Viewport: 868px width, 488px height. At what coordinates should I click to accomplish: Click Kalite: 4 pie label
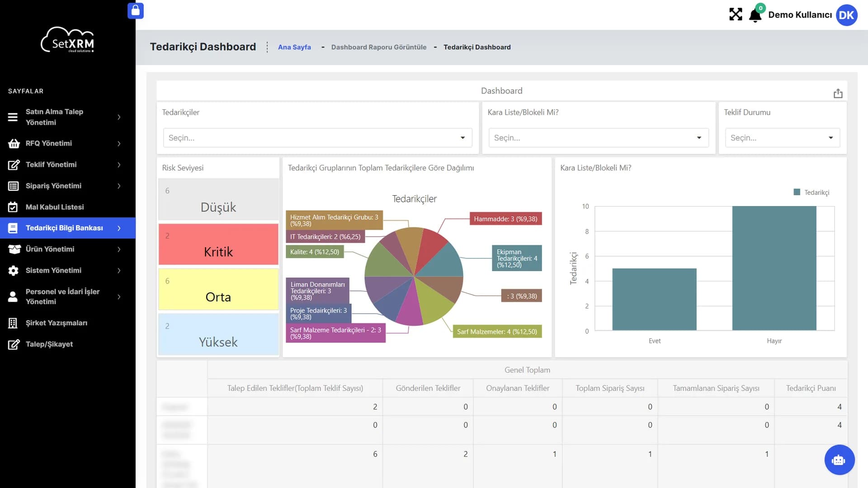(x=315, y=252)
